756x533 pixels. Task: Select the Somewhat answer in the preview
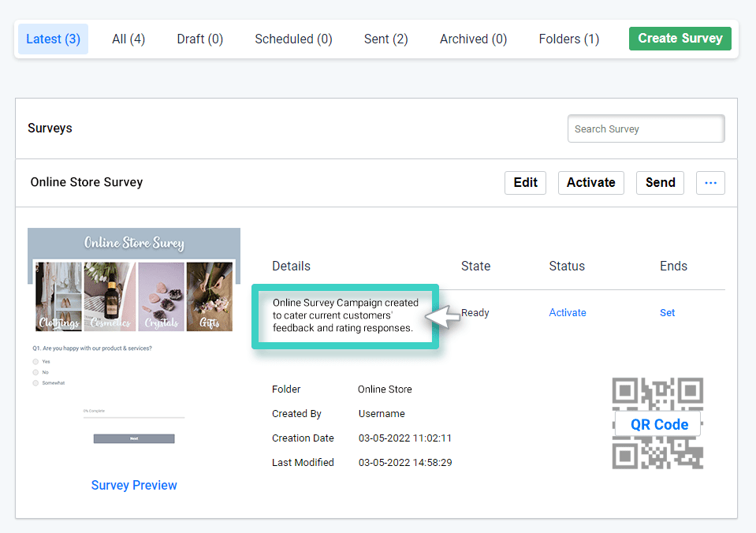[x=35, y=383]
